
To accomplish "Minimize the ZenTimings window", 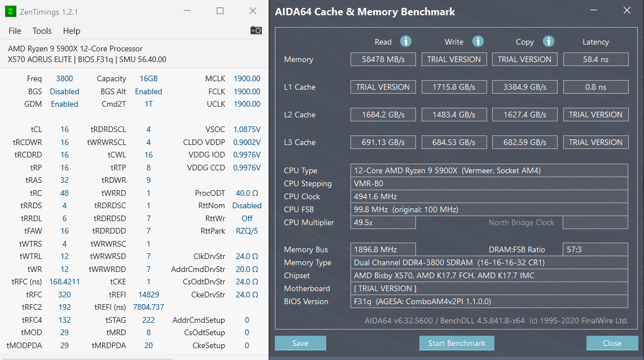I will [187, 11].
